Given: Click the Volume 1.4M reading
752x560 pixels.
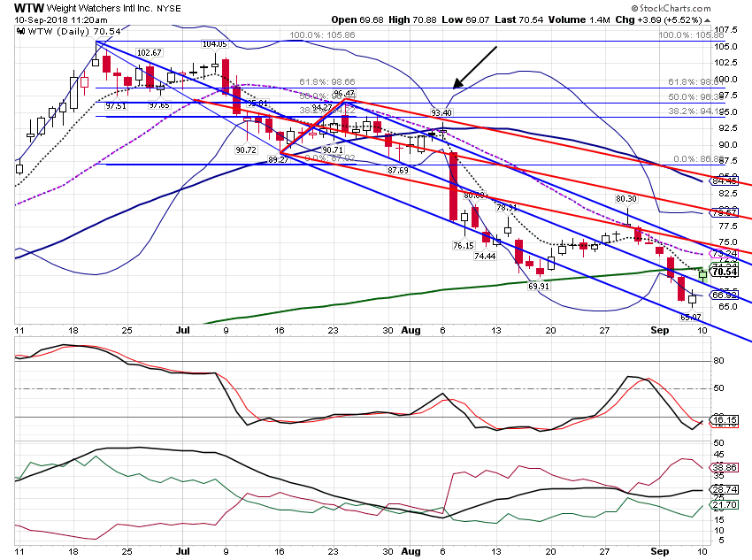Looking at the screenshot, I should 579,19.
